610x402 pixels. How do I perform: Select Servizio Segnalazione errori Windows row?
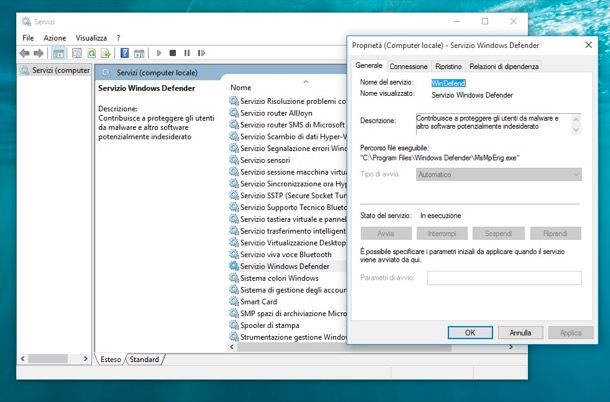287,148
